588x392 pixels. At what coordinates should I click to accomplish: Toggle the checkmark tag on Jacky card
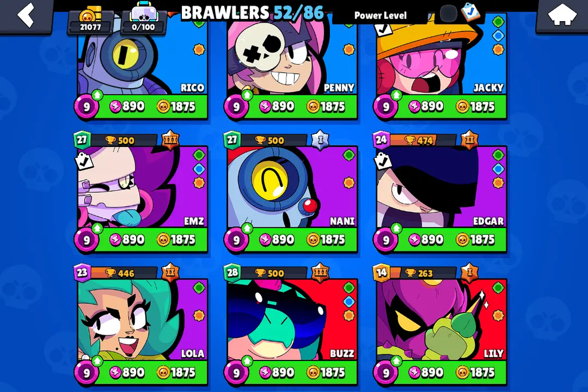tap(383, 29)
